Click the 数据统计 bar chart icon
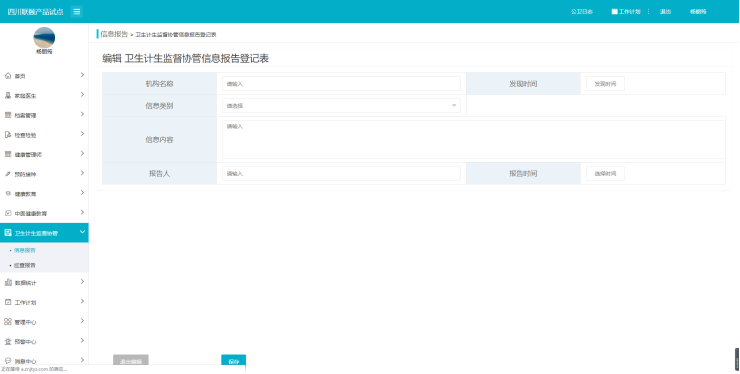 click(x=8, y=282)
